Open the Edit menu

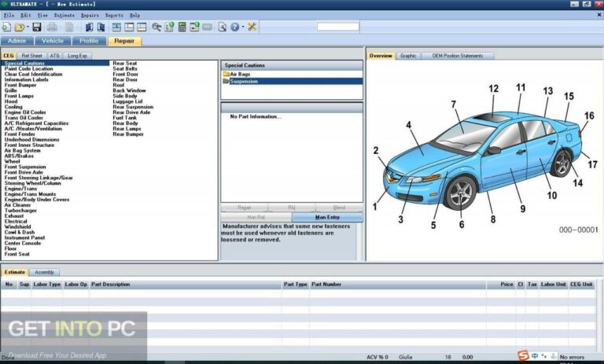coord(25,16)
